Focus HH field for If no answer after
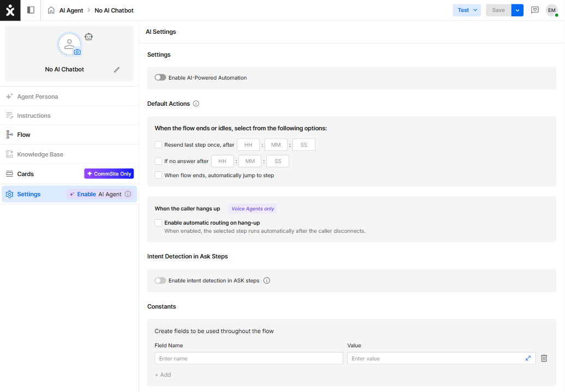This screenshot has width=565, height=392. [x=223, y=161]
